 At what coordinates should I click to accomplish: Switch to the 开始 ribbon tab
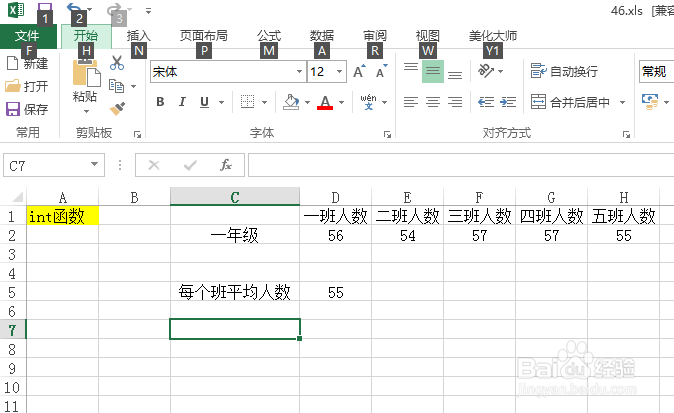[x=86, y=36]
